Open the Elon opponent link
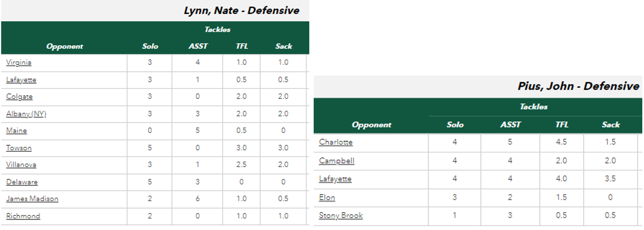The image size is (644, 230). [327, 197]
